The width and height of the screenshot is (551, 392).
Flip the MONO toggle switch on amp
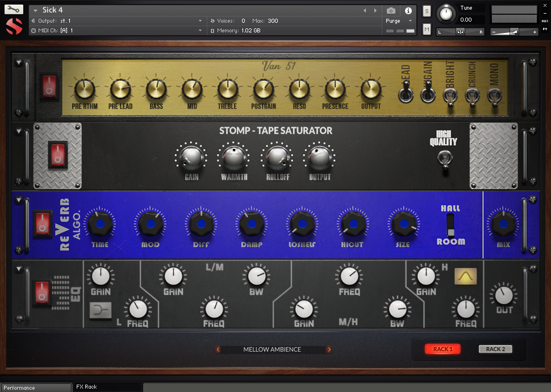[x=494, y=97]
